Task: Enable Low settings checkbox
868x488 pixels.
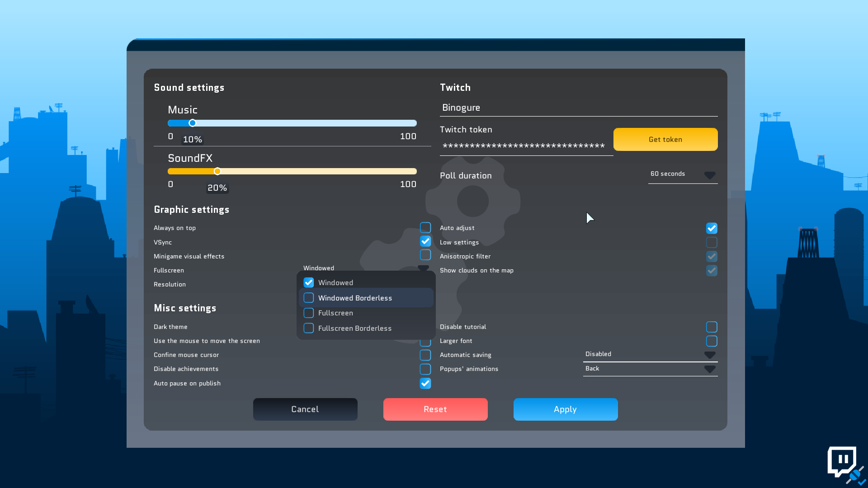Action: 712,242
